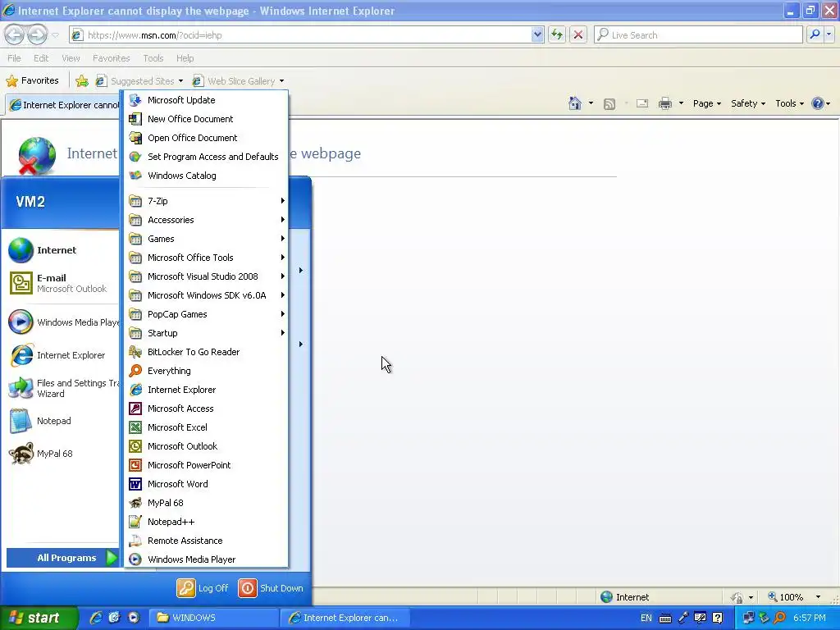
Task: Open Files and Settings Transfer Wizard
Action: point(62,388)
